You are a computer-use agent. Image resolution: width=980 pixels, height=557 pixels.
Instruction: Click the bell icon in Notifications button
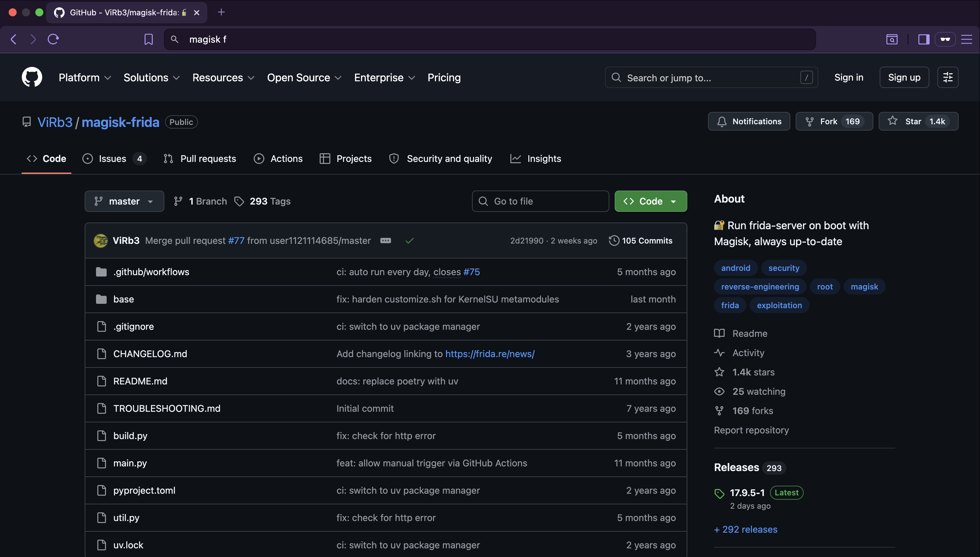point(722,122)
